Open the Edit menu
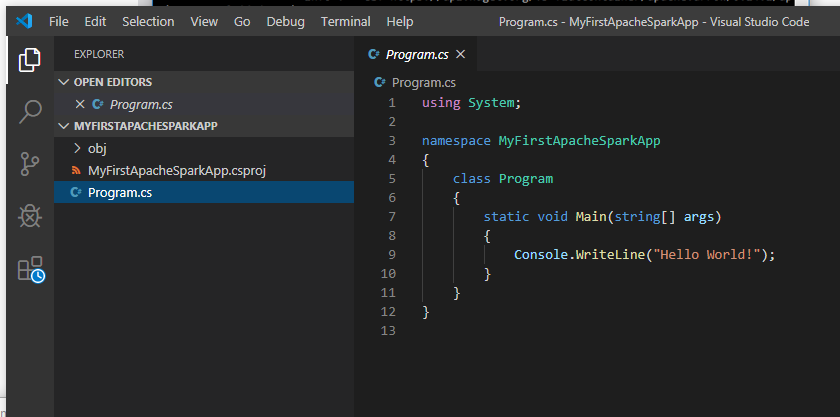 tap(95, 21)
